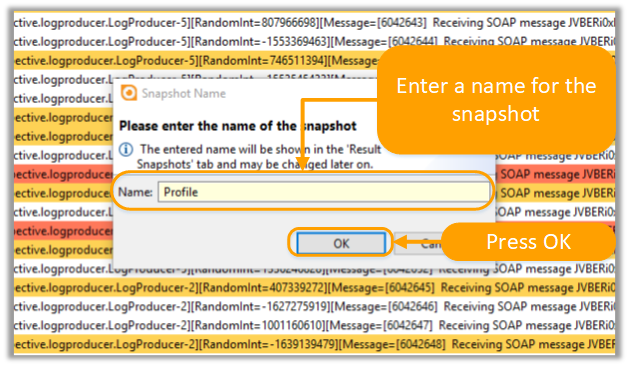This screenshot has height=366, width=629.
Task: Select yellow log row with Message 6042648
Action: (314, 344)
